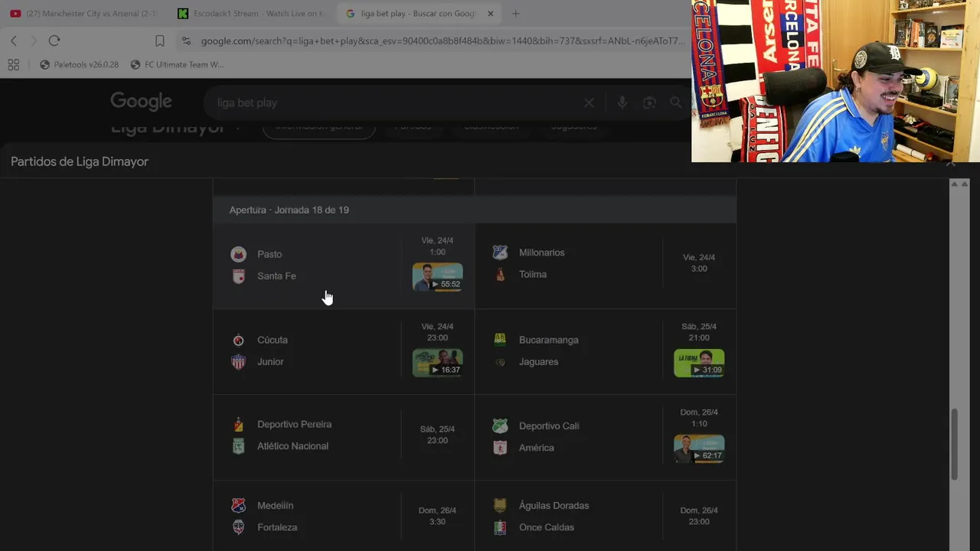Click the address bar URL
This screenshot has width=980, height=551.
tap(443, 41)
